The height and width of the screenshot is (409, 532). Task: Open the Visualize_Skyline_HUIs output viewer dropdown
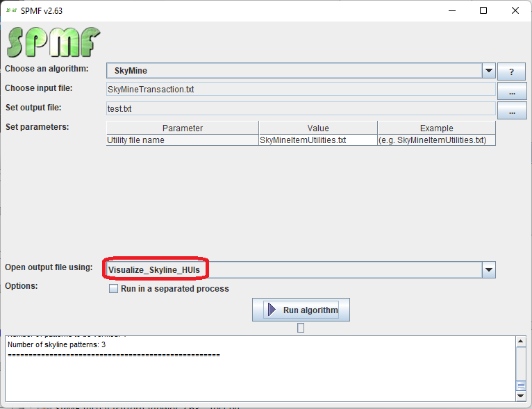(488, 269)
